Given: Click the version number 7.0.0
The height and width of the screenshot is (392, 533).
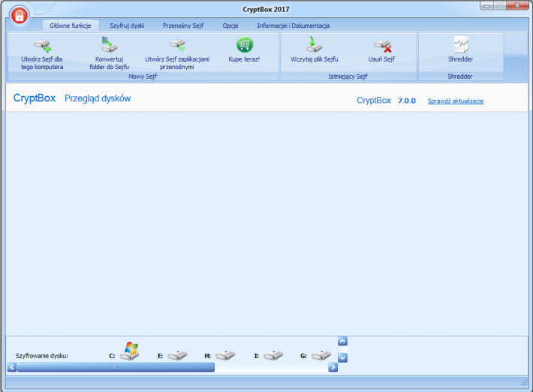Looking at the screenshot, I should [407, 101].
